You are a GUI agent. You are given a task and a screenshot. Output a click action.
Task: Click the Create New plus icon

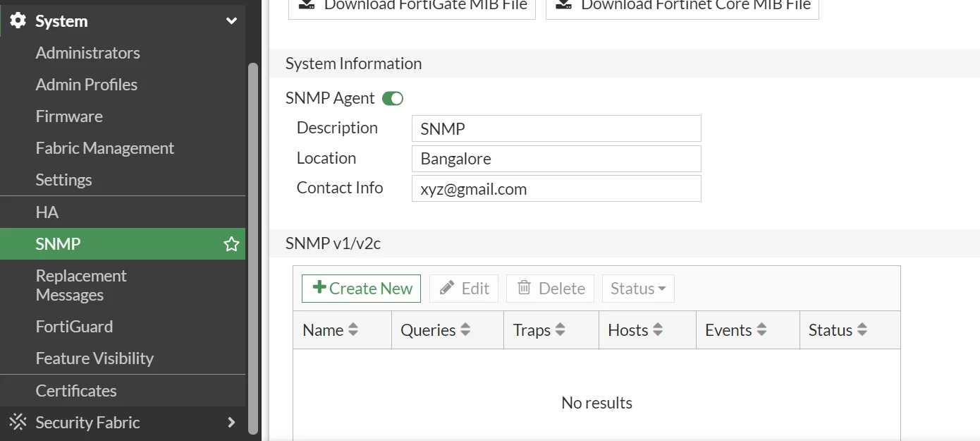319,287
